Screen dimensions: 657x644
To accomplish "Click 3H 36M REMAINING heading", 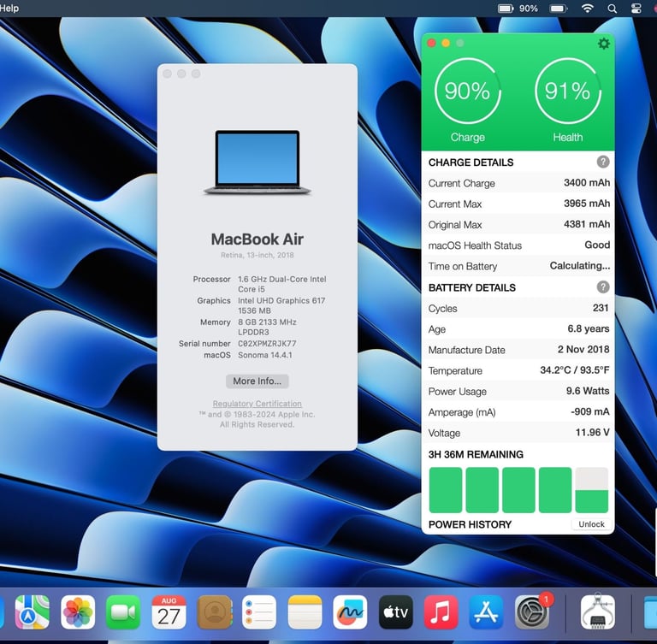I will click(476, 455).
